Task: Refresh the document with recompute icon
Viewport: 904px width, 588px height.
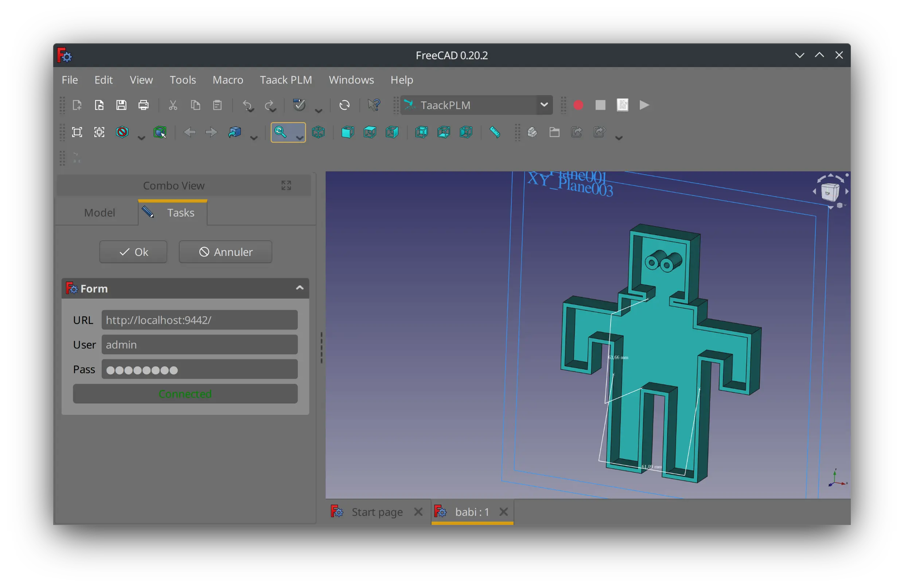Action: click(x=344, y=105)
